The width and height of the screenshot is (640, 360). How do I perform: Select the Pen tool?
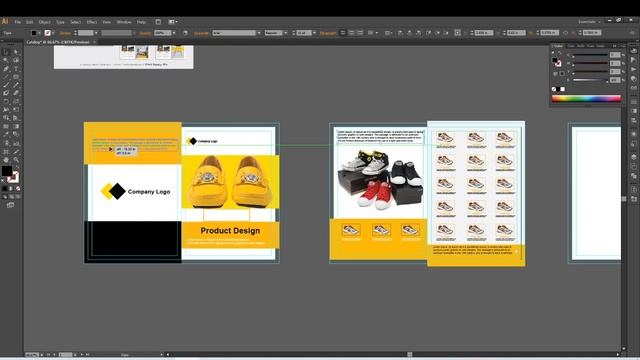point(6,69)
